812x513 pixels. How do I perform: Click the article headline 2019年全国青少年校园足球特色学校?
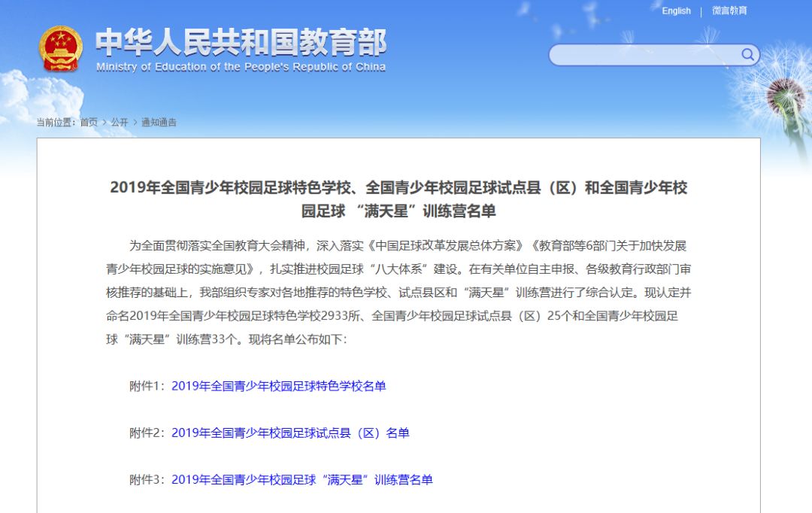[x=398, y=199]
